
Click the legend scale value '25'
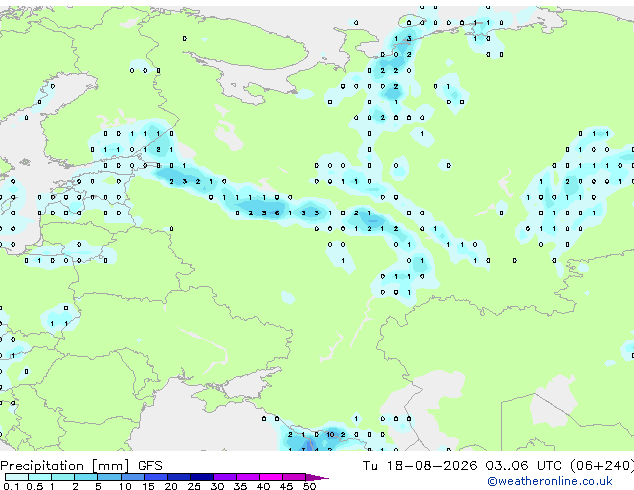tap(194, 486)
